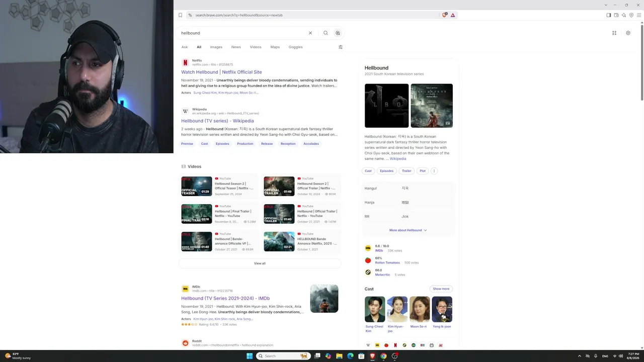Click Show more in Cast section

pyautogui.click(x=441, y=289)
